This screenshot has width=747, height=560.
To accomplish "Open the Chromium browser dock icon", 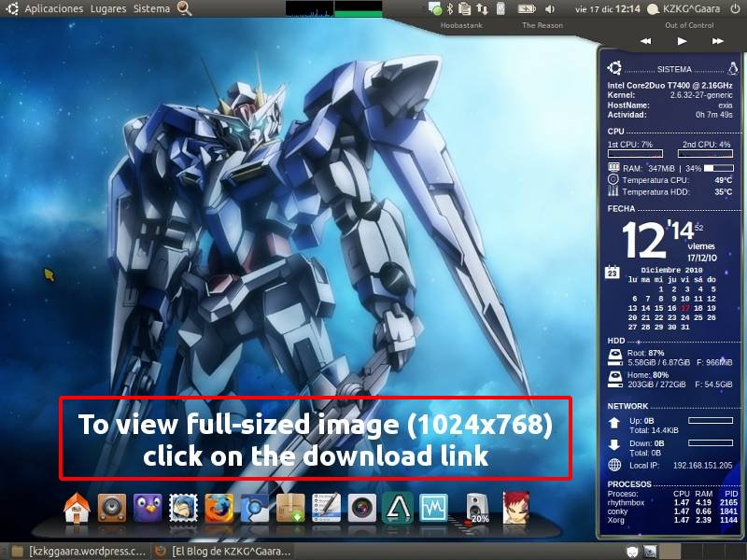I will click(x=255, y=508).
